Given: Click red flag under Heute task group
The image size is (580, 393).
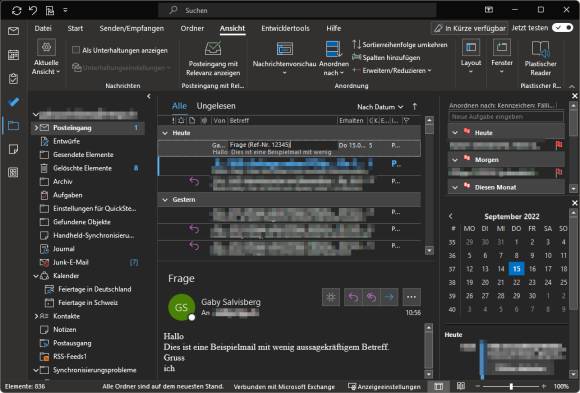Looking at the screenshot, I should (x=559, y=145).
